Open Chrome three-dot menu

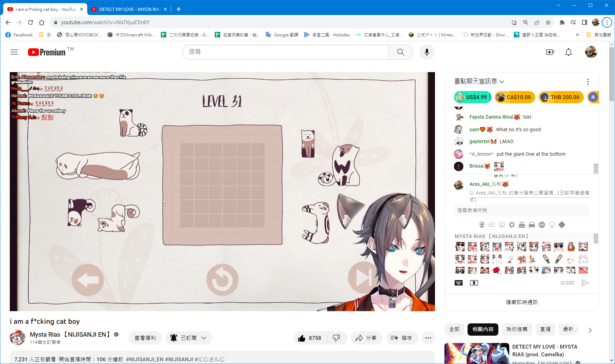pyautogui.click(x=607, y=22)
